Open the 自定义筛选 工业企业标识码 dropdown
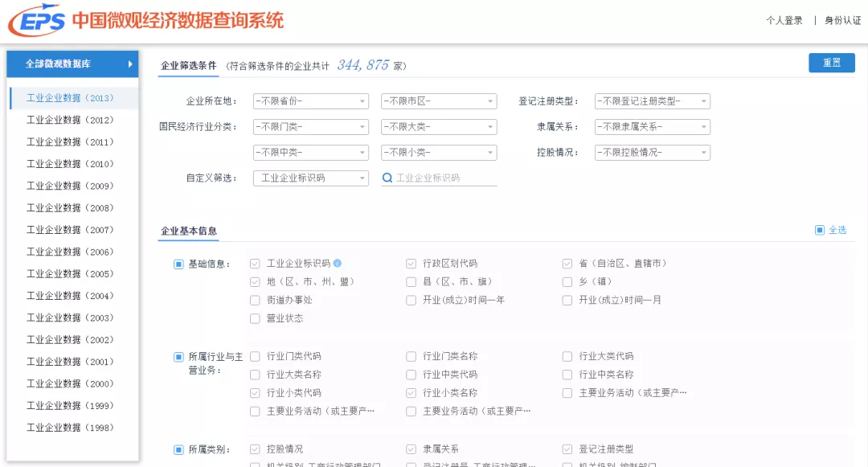Viewport: 868px width, 467px height. [x=310, y=178]
